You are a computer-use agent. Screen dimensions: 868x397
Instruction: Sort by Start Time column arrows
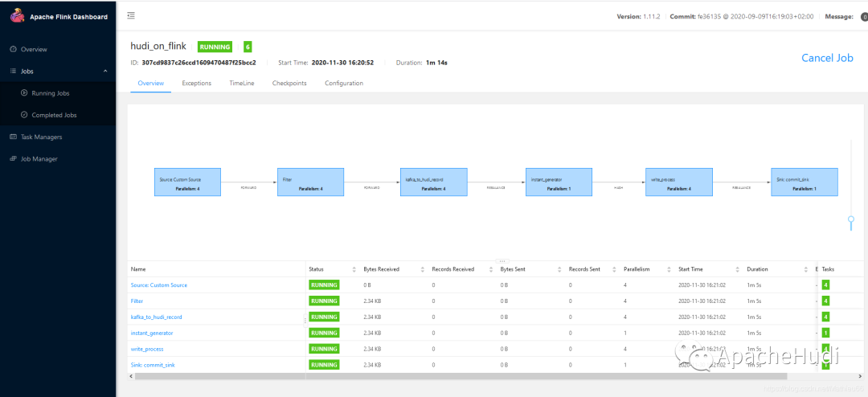(737, 270)
